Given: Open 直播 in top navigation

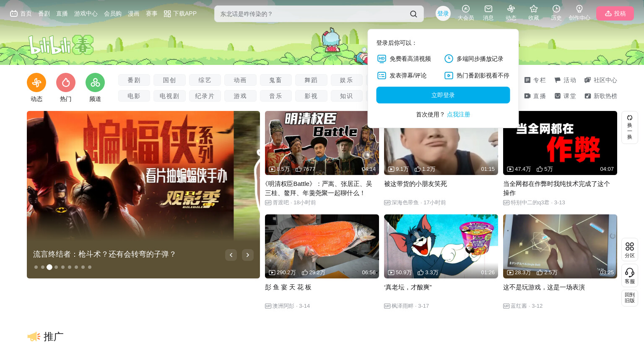Looking at the screenshot, I should [x=62, y=13].
